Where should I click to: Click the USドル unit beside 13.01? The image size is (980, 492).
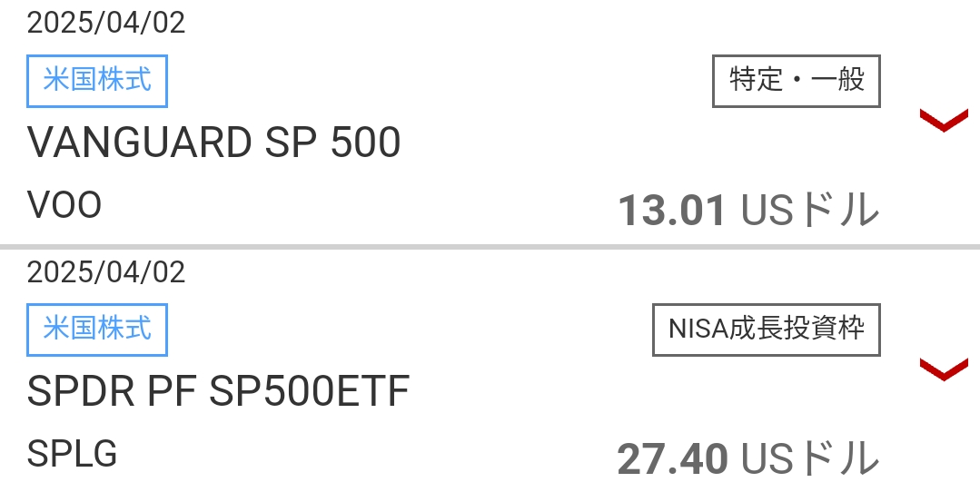[810, 212]
